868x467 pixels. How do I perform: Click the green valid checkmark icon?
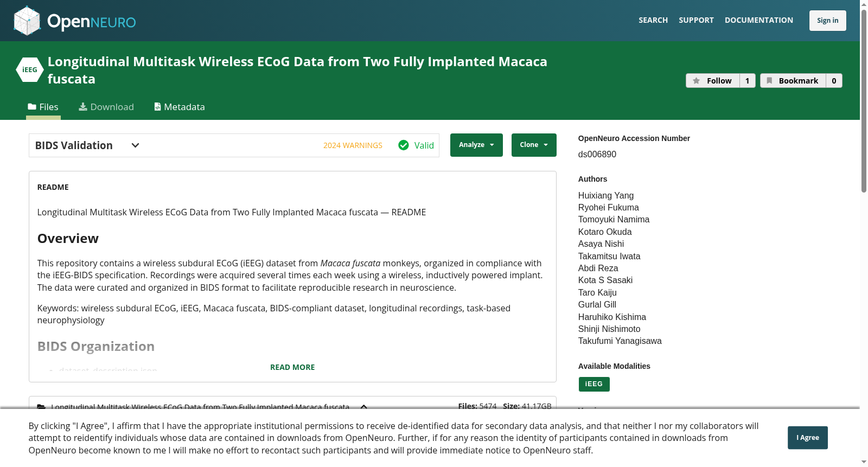tap(404, 145)
